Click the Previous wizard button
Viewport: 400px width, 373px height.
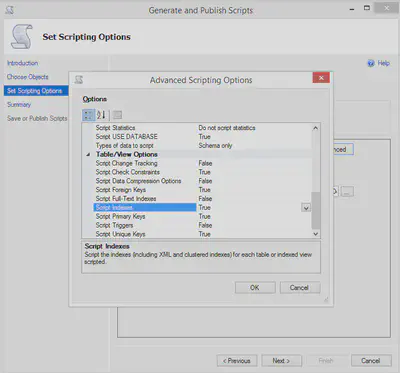point(237,361)
